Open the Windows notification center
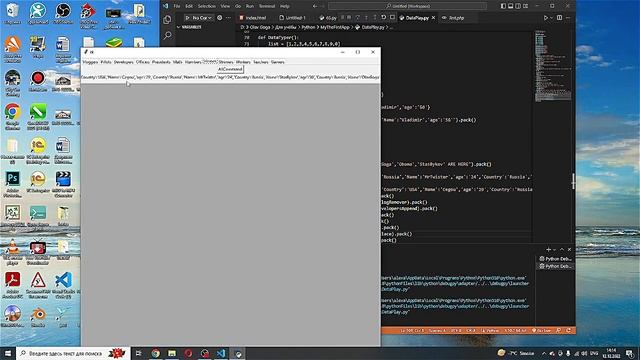Screen dimensions: 640x360 (630, 353)
